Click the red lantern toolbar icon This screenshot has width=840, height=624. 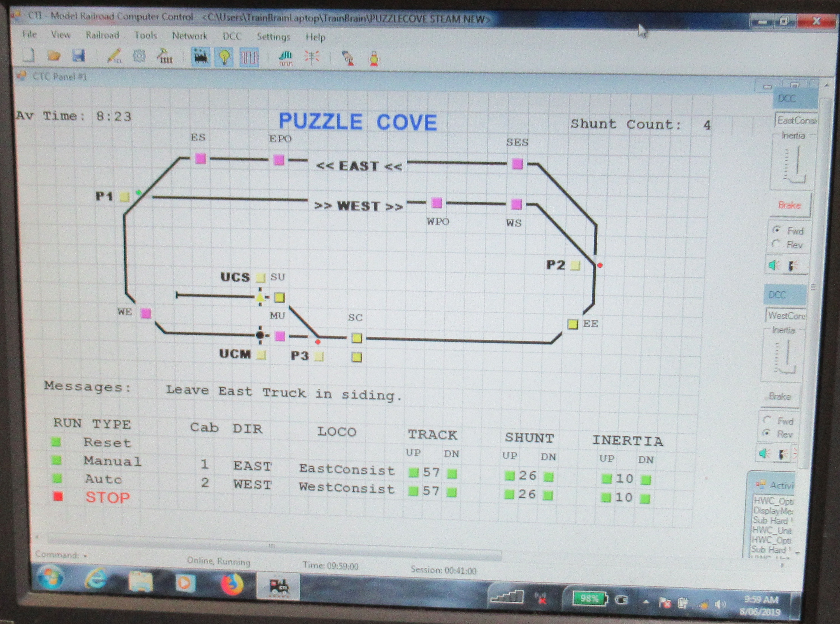(374, 59)
